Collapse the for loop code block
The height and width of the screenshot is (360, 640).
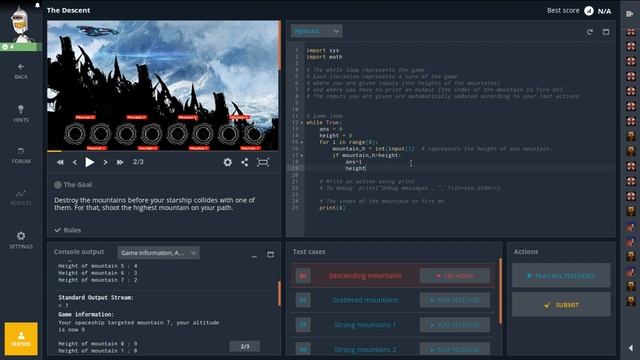(x=302, y=142)
